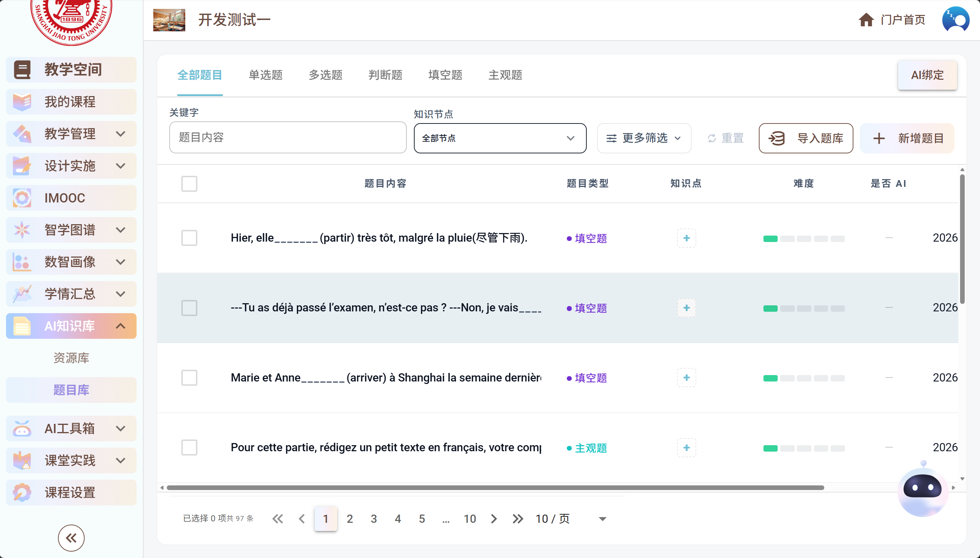Screen dimensions: 980x558
Task: Click the 设计实施 sidebar icon
Action: coord(22,166)
